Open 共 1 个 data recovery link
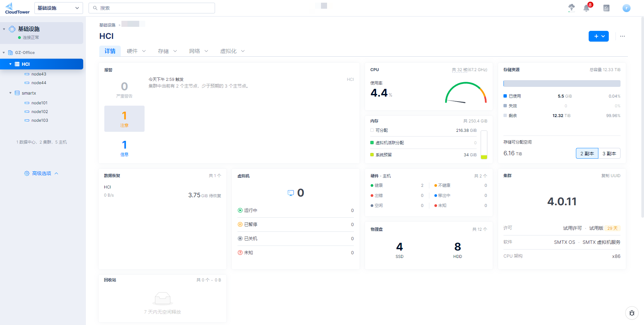This screenshot has height=325, width=644. [x=215, y=176]
